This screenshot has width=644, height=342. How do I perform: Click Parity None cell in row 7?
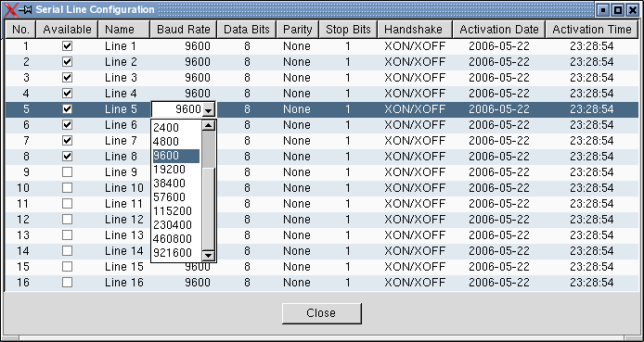298,141
